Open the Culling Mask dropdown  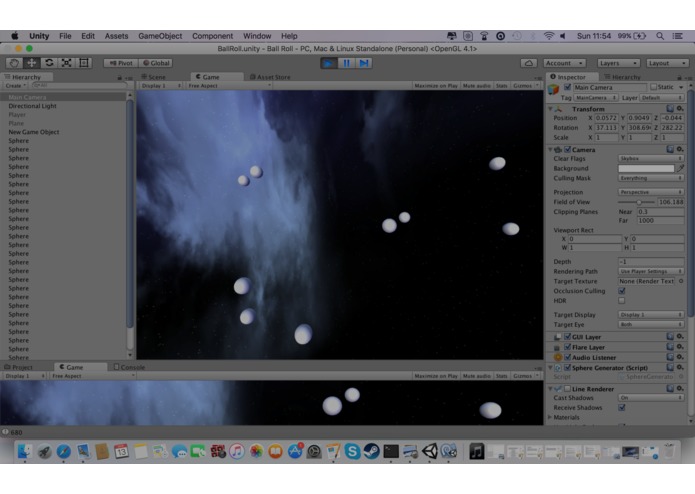click(651, 178)
